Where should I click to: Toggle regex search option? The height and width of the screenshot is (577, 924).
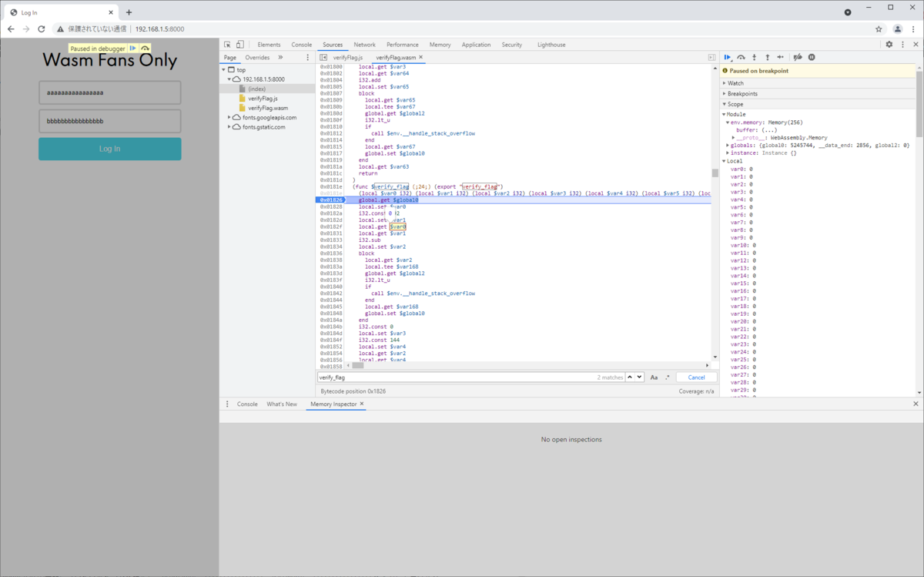[x=667, y=377]
